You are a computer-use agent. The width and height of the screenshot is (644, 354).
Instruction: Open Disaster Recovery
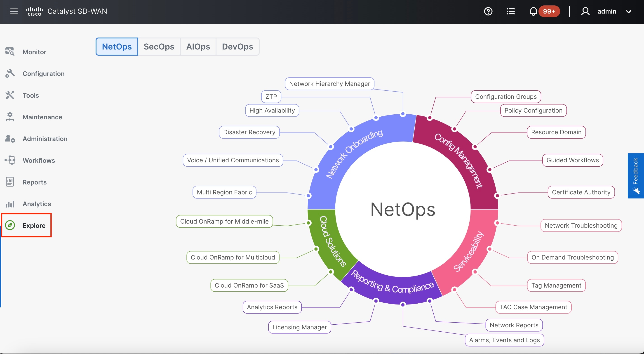[249, 132]
